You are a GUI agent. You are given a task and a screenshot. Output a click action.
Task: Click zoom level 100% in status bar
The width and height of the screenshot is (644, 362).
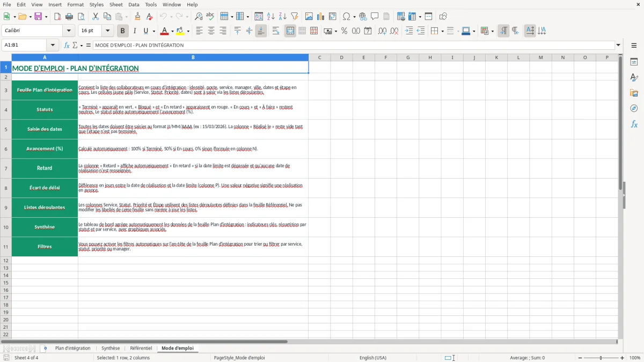[x=635, y=358]
